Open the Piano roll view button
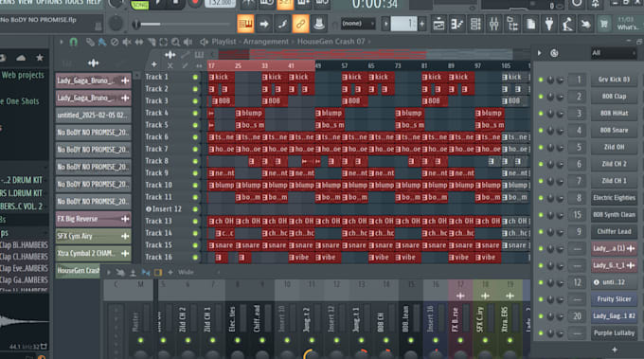Viewport: 644px width, 359px height. coord(456,25)
